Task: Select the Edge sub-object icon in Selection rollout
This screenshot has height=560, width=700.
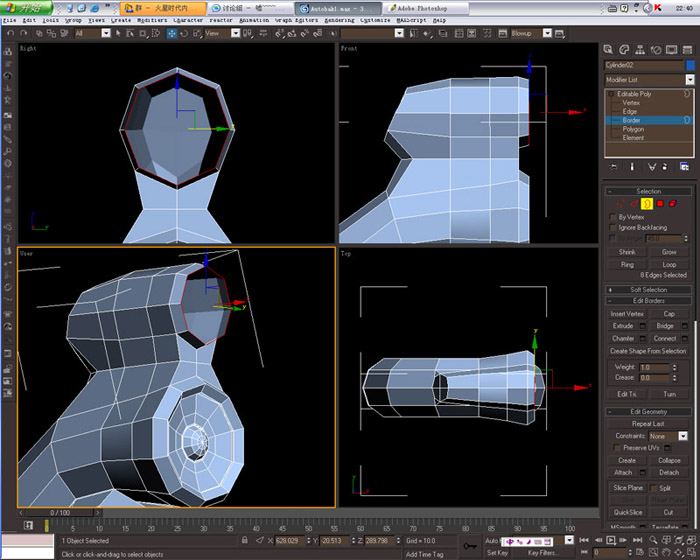Action: [x=634, y=204]
